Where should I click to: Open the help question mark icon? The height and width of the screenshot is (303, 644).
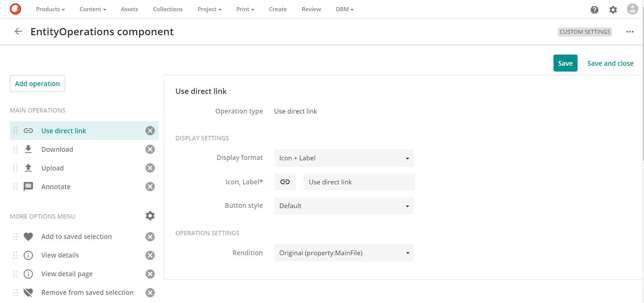594,10
